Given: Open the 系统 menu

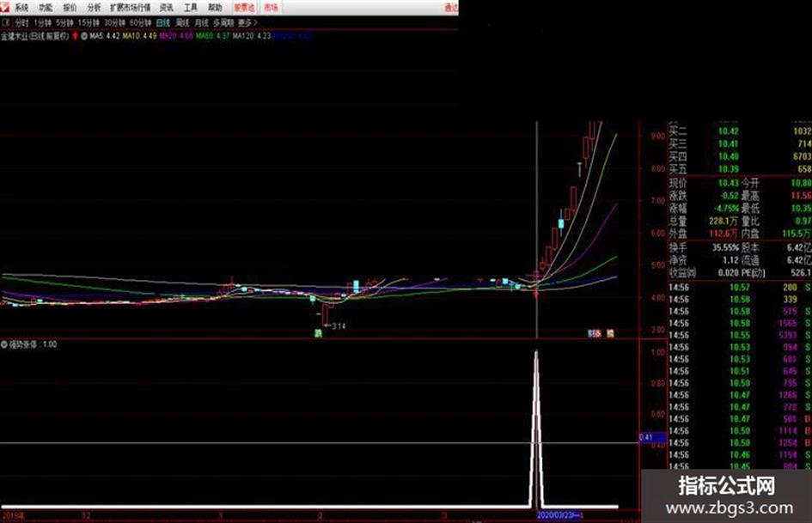Looking at the screenshot, I should point(21,7).
